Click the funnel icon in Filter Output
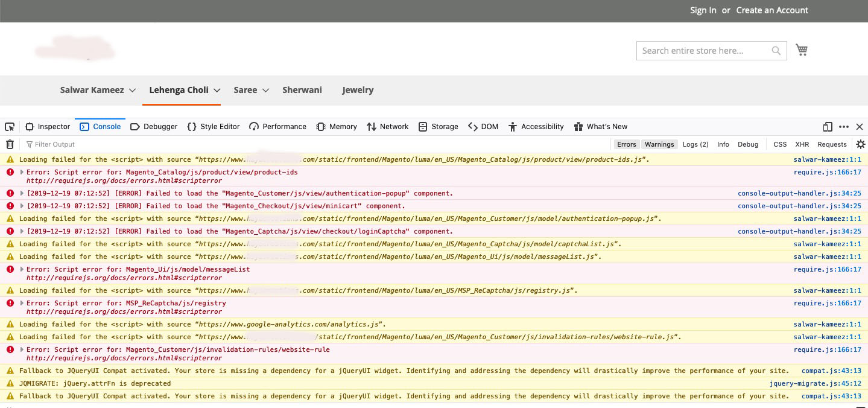Image resolution: width=868 pixels, height=408 pixels. pos(28,144)
